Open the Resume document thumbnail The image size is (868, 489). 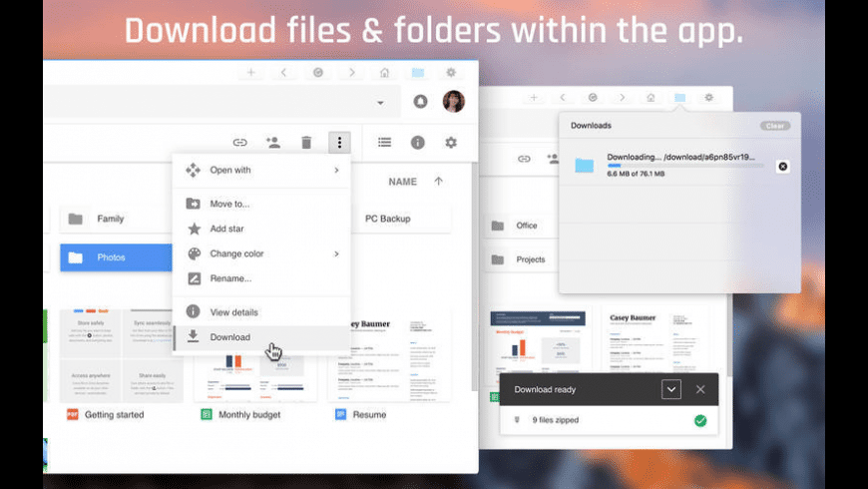390,355
